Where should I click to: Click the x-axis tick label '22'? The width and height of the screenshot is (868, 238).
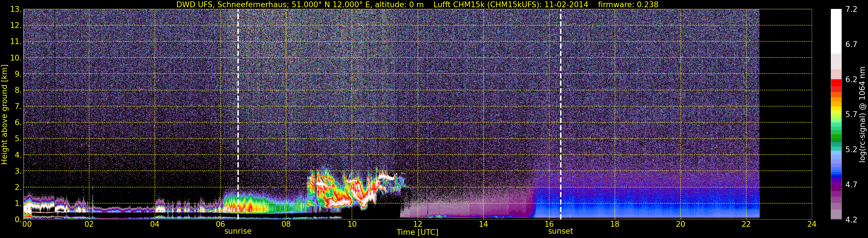(746, 224)
